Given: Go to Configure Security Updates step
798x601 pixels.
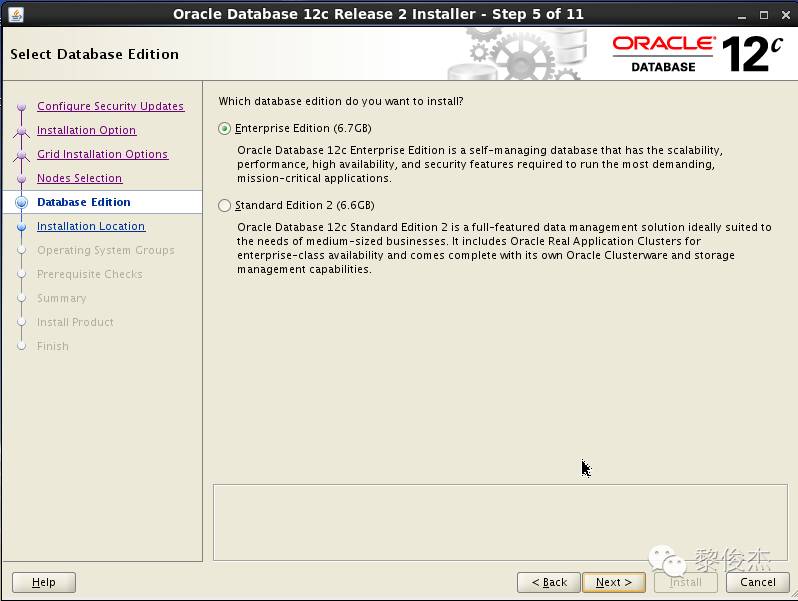Looking at the screenshot, I should 110,106.
